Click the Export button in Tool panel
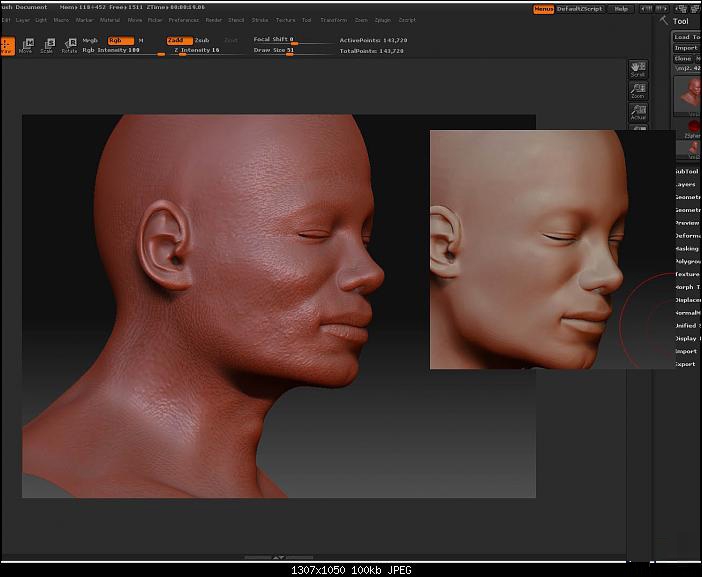Screen dimensions: 702x577 click(687, 364)
